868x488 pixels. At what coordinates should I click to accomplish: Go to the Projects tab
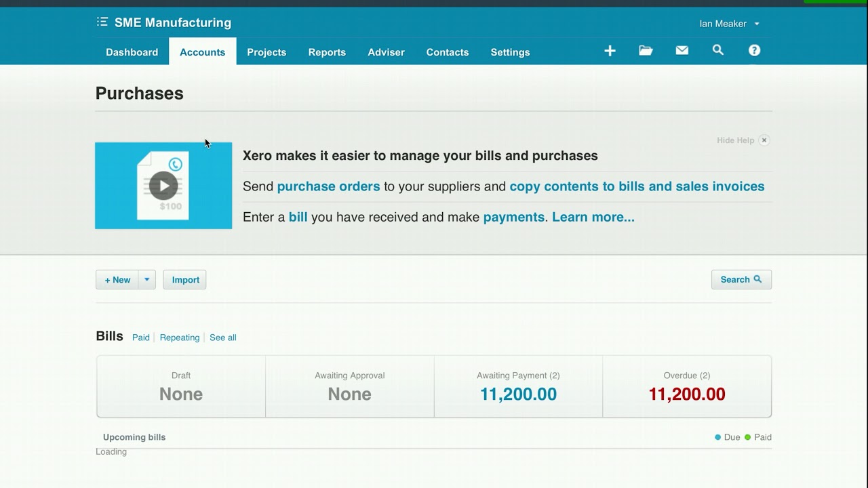click(267, 52)
